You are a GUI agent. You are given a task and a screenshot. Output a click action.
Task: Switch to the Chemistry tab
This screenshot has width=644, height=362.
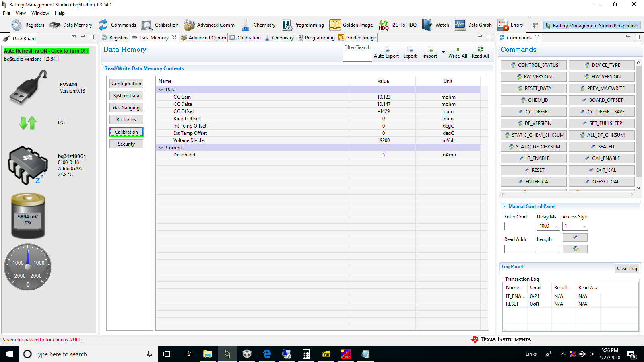coord(279,38)
